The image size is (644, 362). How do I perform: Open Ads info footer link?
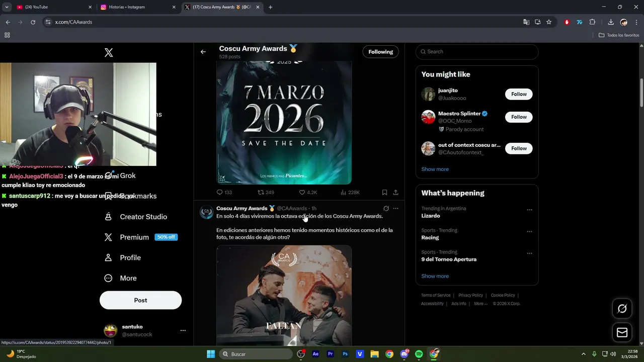coord(459,304)
